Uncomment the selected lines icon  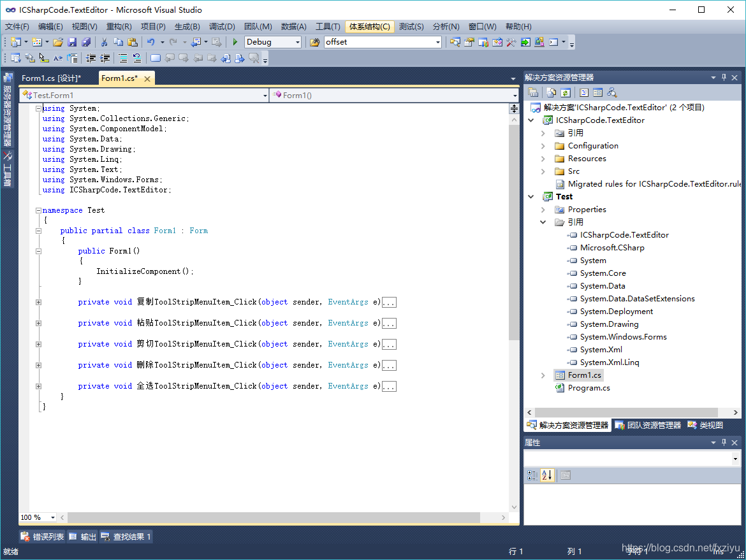click(x=137, y=58)
